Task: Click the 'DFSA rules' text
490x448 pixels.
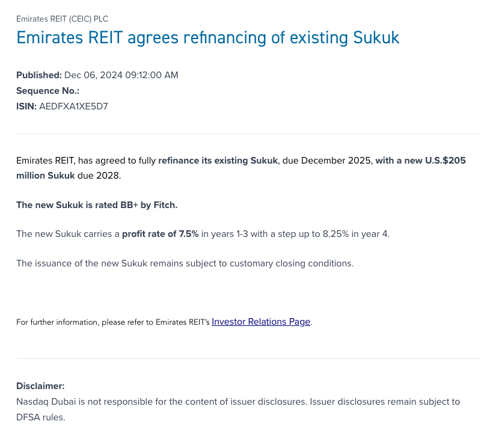Action: point(40,417)
